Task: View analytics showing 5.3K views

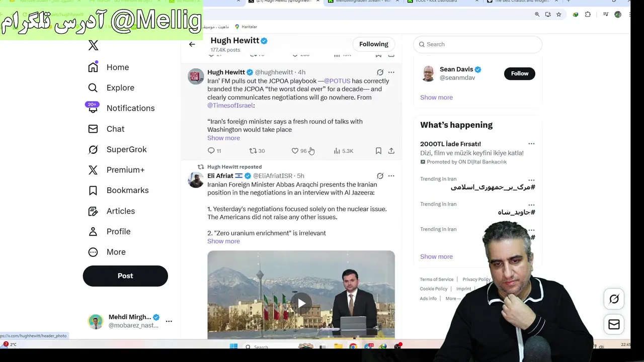Action: [343, 151]
